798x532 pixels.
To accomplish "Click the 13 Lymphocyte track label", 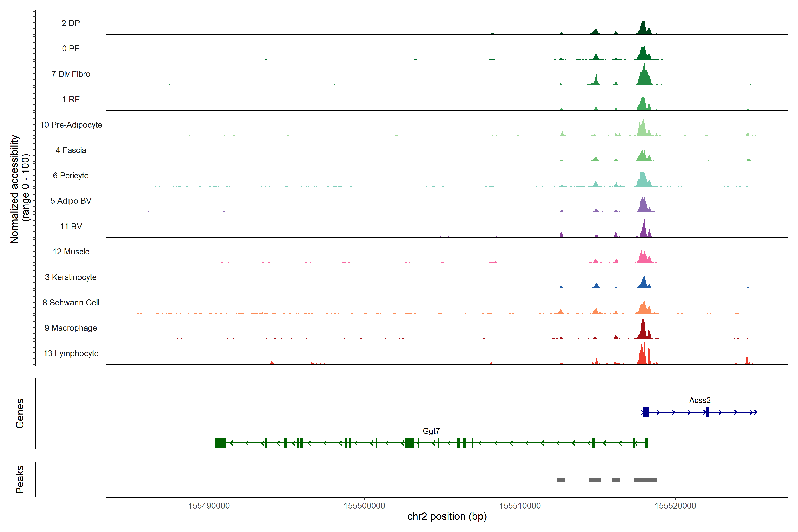I will coord(71,354).
